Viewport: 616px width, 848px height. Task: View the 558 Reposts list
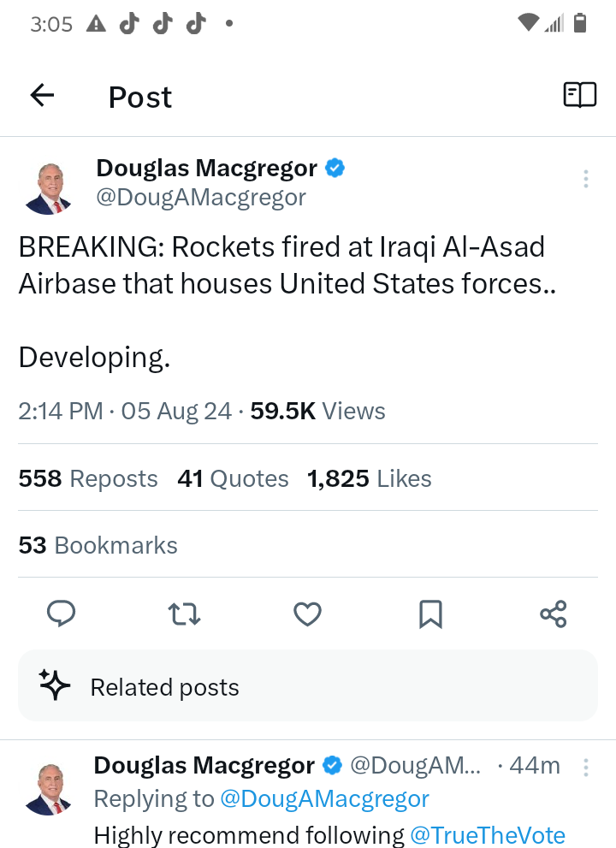click(88, 478)
